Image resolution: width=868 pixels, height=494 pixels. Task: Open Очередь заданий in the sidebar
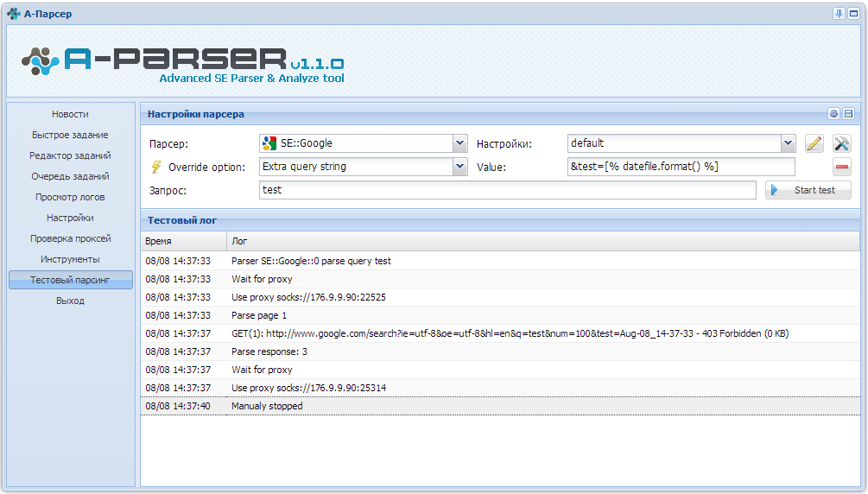(70, 176)
